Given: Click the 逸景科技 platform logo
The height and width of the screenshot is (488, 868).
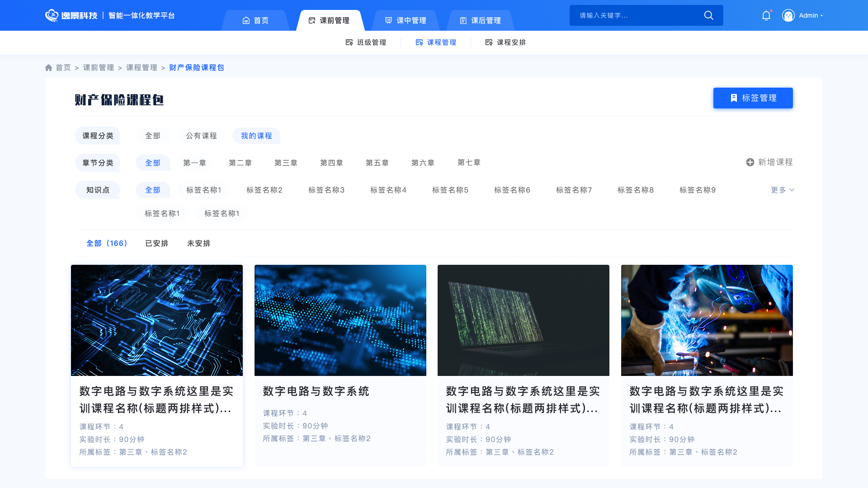Looking at the screenshot, I should tap(72, 15).
